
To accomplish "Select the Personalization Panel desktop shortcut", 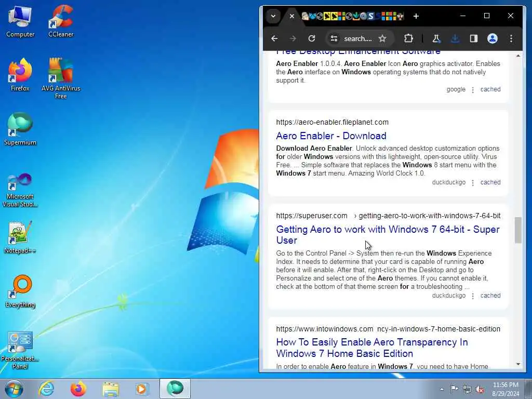I will coord(20,350).
